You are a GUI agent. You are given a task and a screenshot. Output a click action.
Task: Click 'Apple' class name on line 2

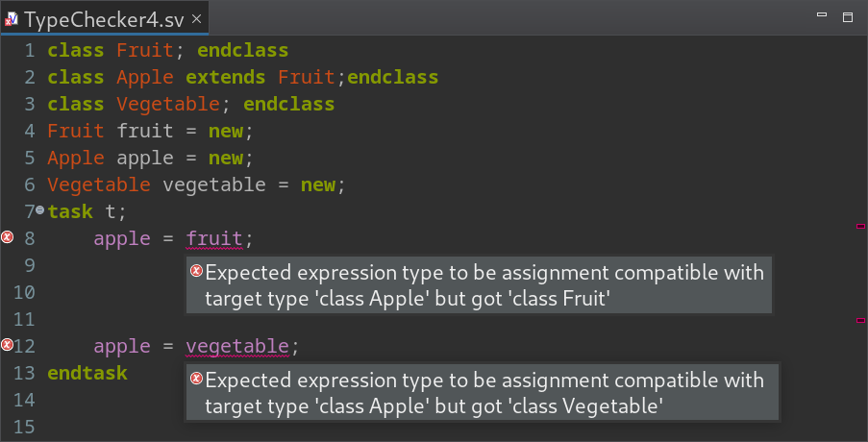point(145,78)
